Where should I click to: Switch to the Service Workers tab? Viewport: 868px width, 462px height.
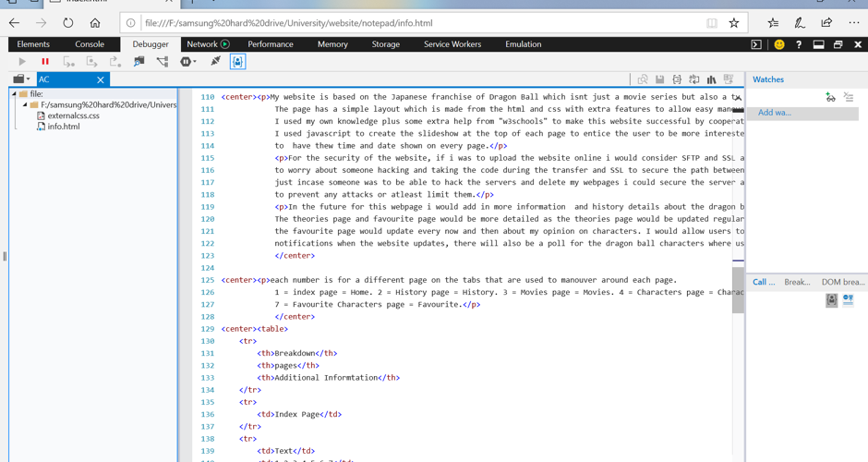coord(452,44)
